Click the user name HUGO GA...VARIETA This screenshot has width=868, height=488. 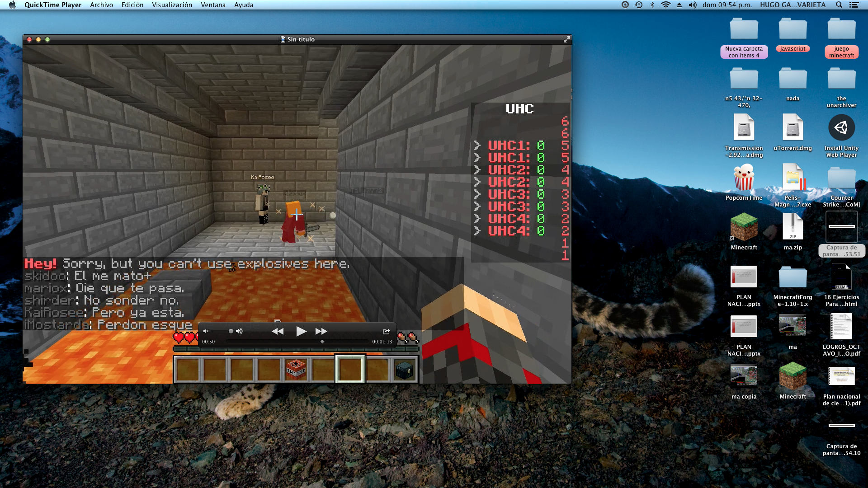[793, 5]
